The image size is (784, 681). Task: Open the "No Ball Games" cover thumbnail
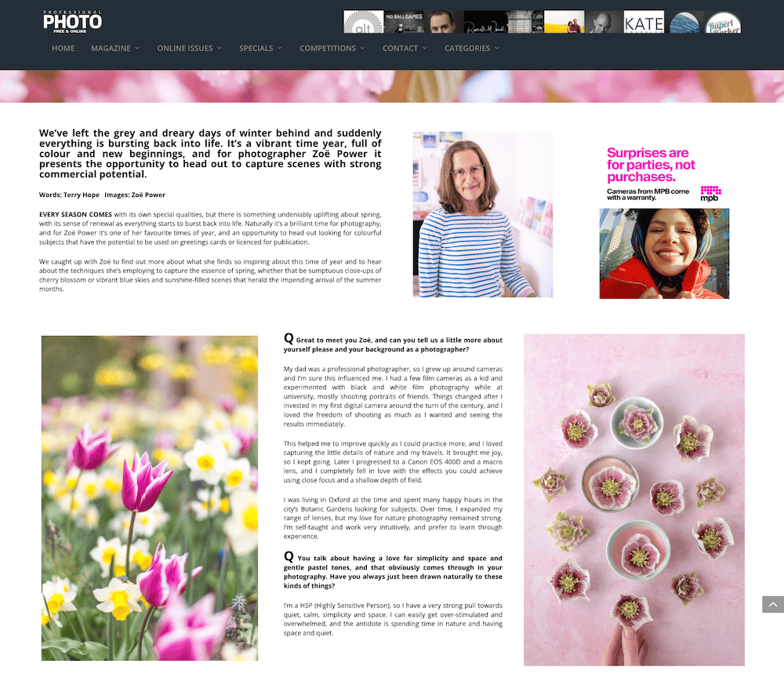[403, 20]
